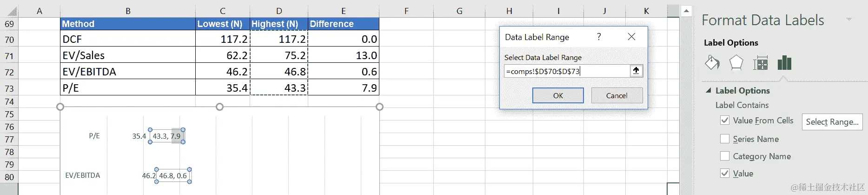
Task: Toggle Value checkbox
Action: (725, 173)
